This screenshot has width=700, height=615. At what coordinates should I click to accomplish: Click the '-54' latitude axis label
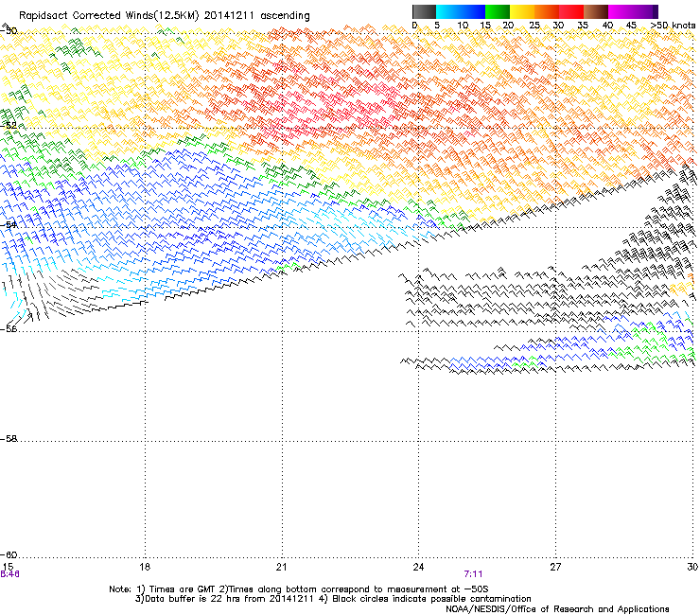point(9,224)
